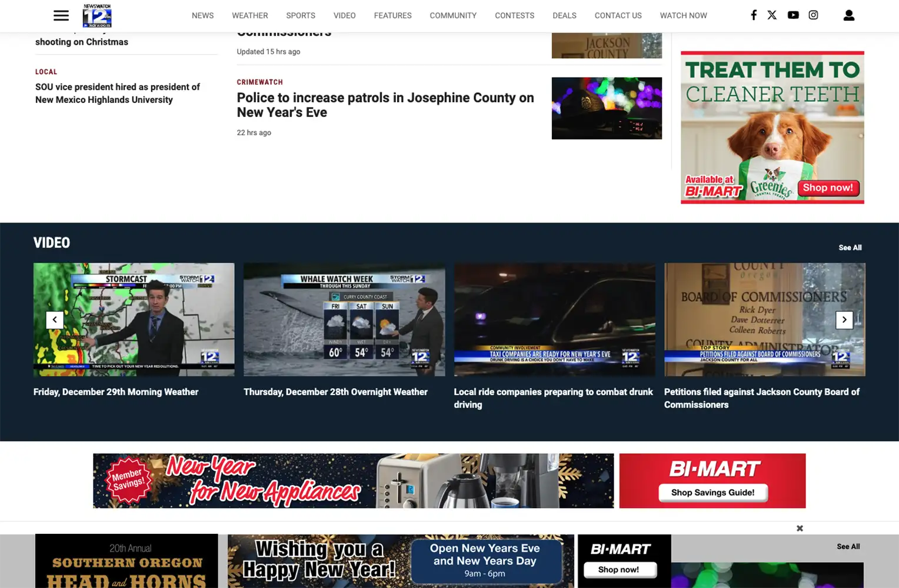Click the 22 hrs ago timestamp
Screen dimensions: 899x588
click(254, 133)
